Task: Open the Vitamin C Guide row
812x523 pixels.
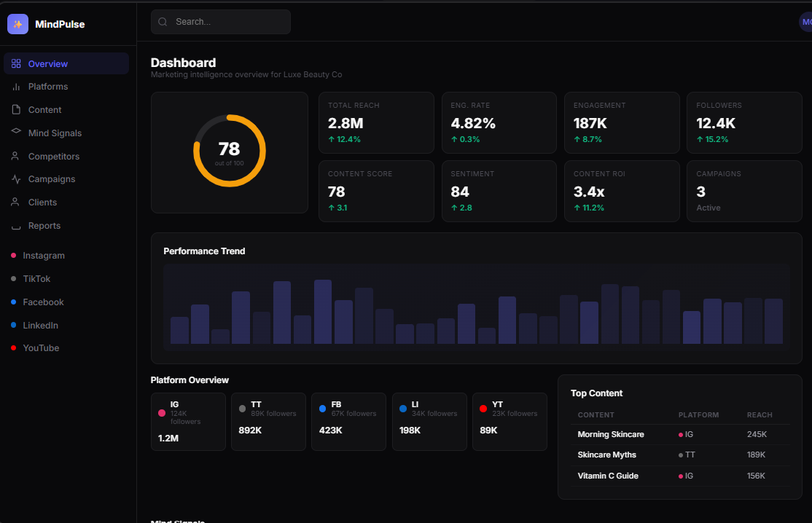Action: 681,476
